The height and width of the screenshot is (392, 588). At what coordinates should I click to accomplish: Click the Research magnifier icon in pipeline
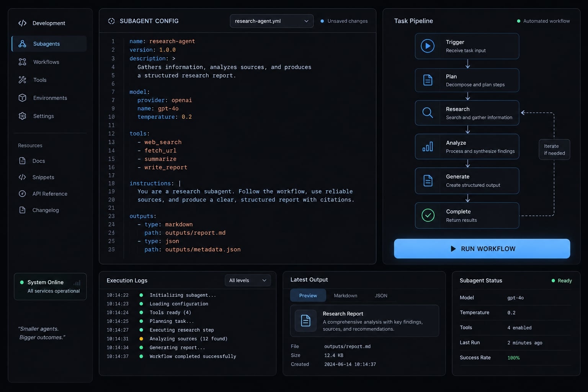(x=428, y=113)
